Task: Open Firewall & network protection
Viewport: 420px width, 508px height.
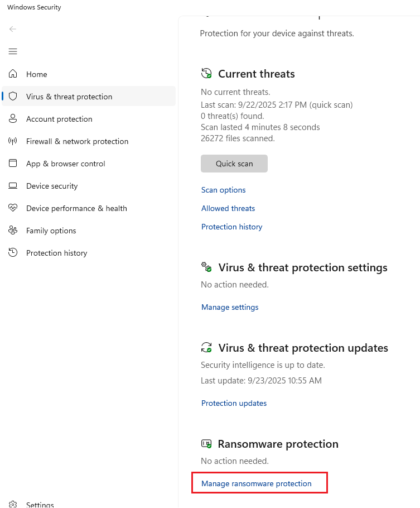Action: [89, 141]
